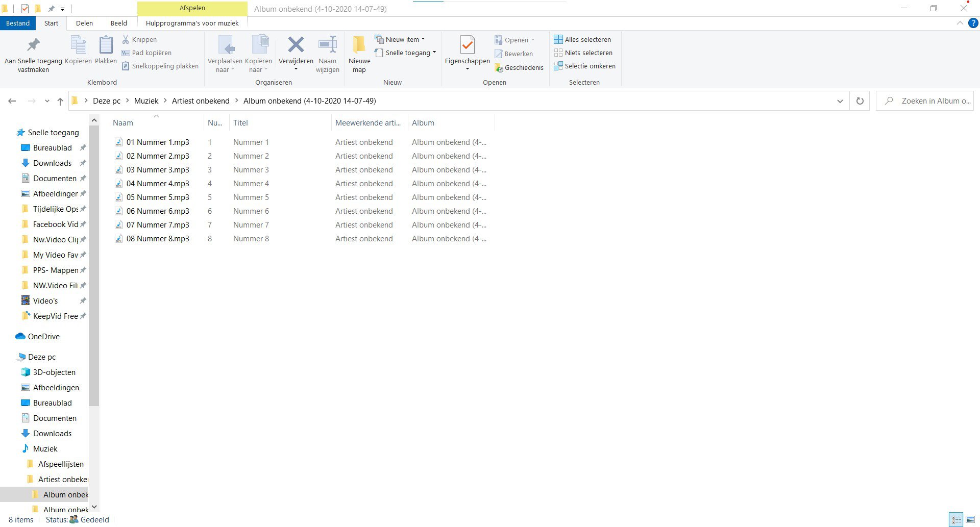
Task: Select the file 05 Nummer 5.mp3
Action: [x=158, y=197]
